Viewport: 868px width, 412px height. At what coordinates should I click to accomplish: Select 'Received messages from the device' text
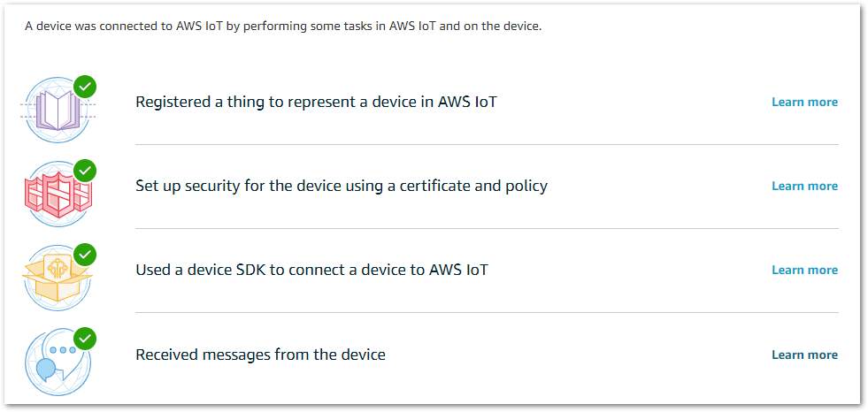click(x=260, y=355)
